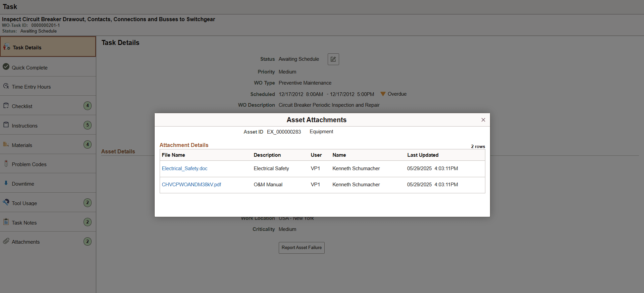The width and height of the screenshot is (644, 293).
Task: Click Kenneth Schumacher in the Electrical Safety row
Action: point(356,168)
